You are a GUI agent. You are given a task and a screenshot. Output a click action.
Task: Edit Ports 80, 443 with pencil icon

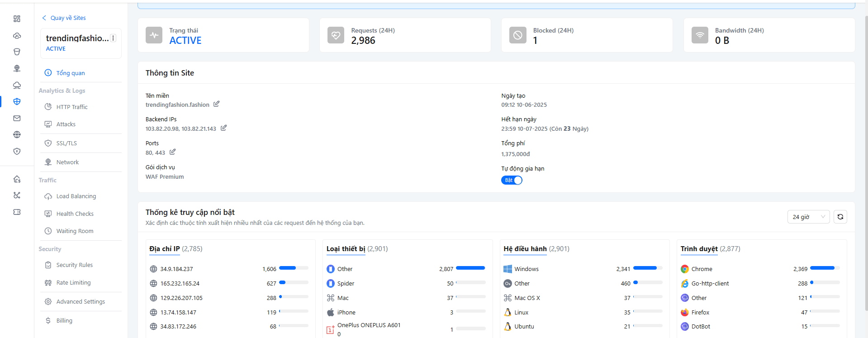[172, 152]
